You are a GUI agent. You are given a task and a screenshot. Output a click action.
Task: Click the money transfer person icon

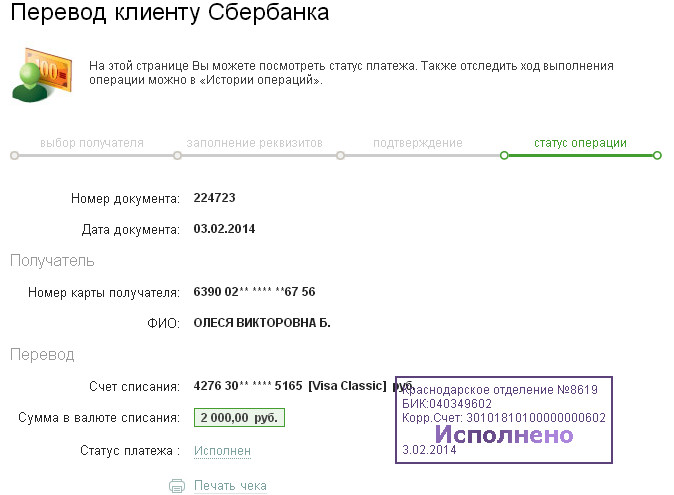(x=41, y=75)
